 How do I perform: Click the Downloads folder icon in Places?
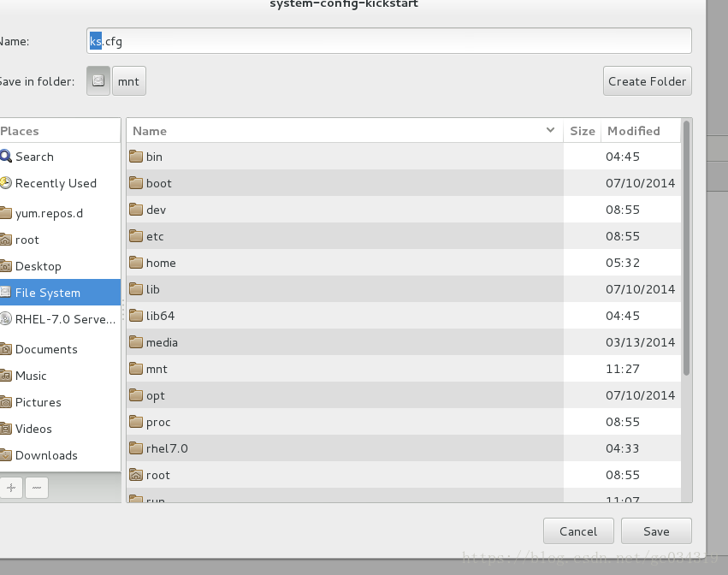click(x=6, y=454)
